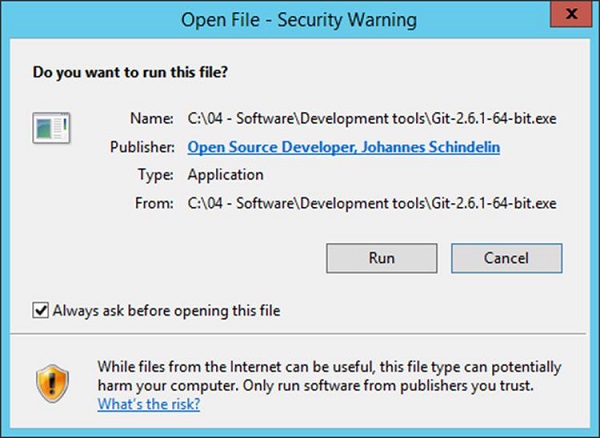
Task: Select the file path next to Name
Action: [371, 120]
